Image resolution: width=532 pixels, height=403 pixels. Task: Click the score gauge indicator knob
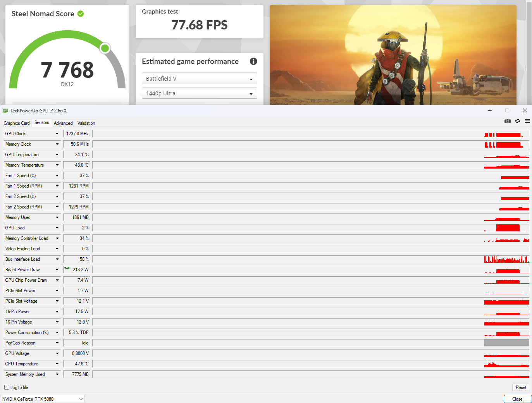[105, 48]
